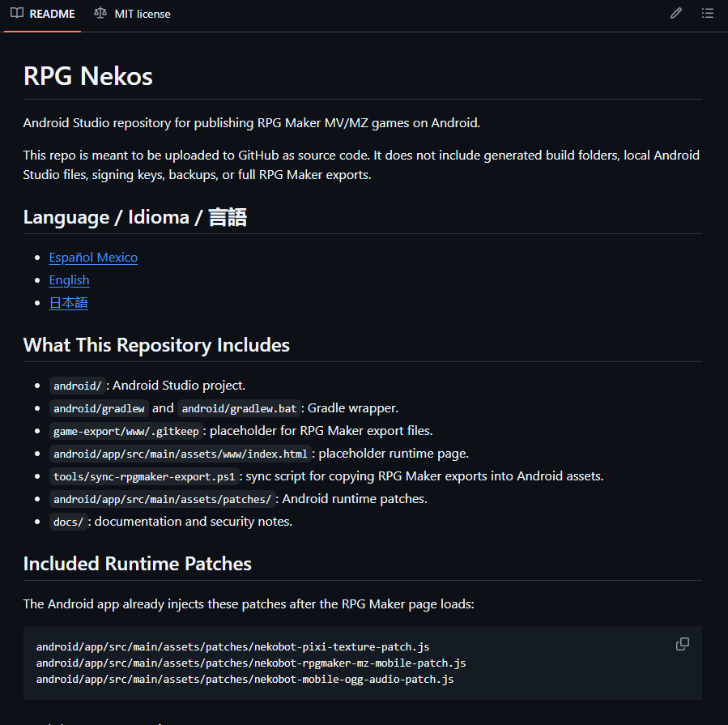Click the text 'placeholder runtime page.'

tap(394, 454)
